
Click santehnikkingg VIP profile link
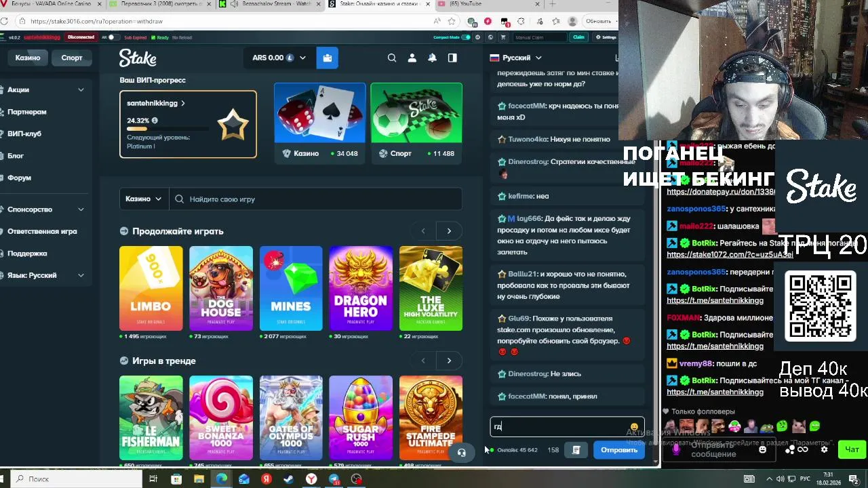(x=156, y=103)
